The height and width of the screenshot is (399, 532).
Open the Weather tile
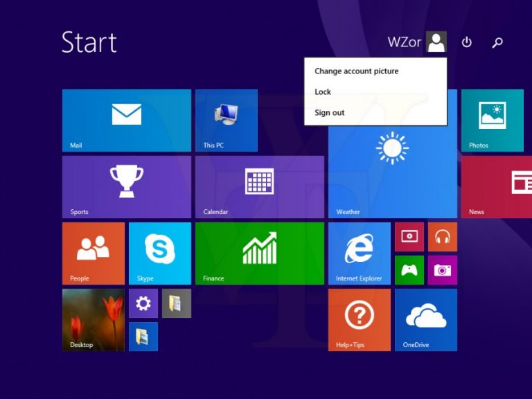[393, 172]
